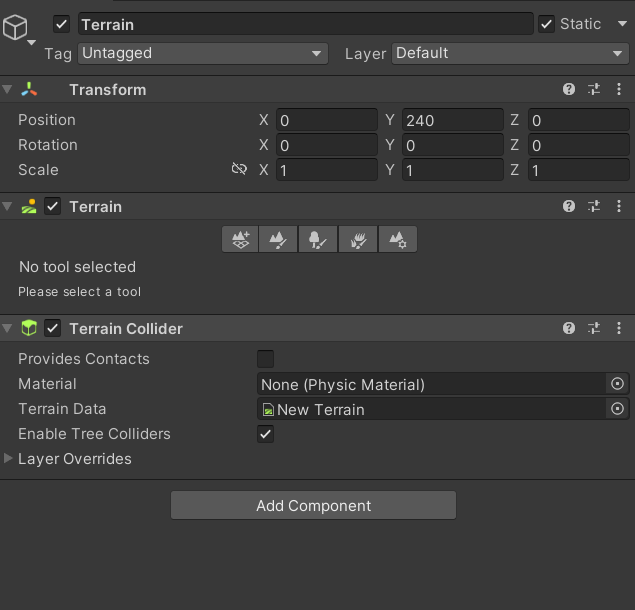Click the Material property label
The image size is (635, 610).
47,384
